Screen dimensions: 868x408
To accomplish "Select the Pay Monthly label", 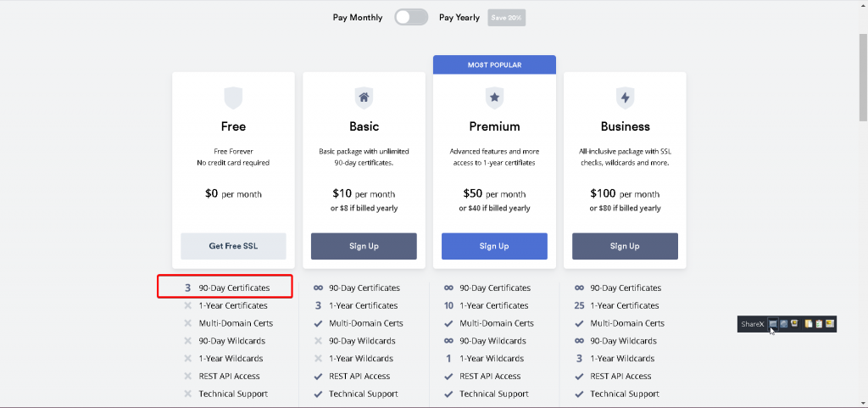I will (357, 17).
